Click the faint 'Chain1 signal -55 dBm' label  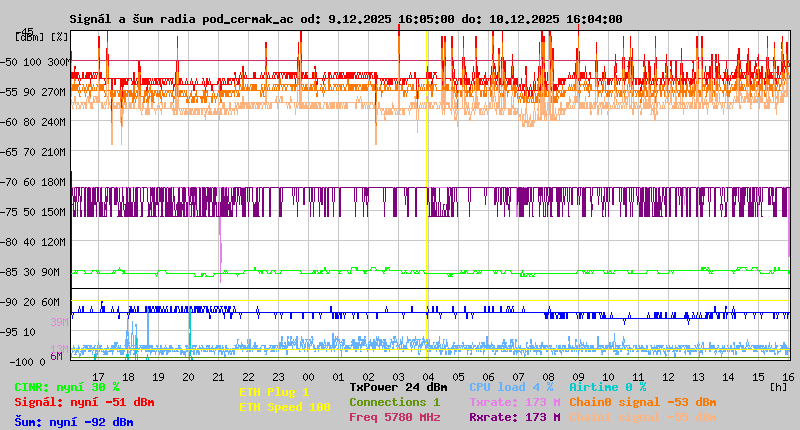[643, 417]
